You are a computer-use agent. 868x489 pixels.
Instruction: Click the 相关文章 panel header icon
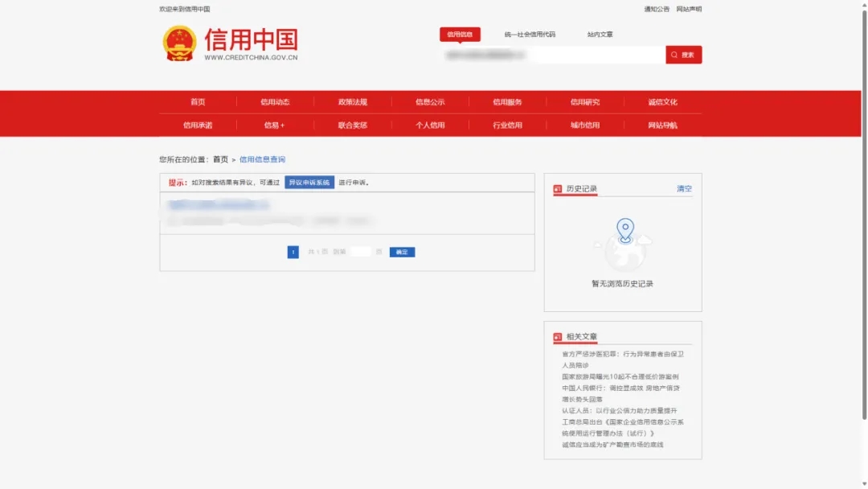pos(558,337)
